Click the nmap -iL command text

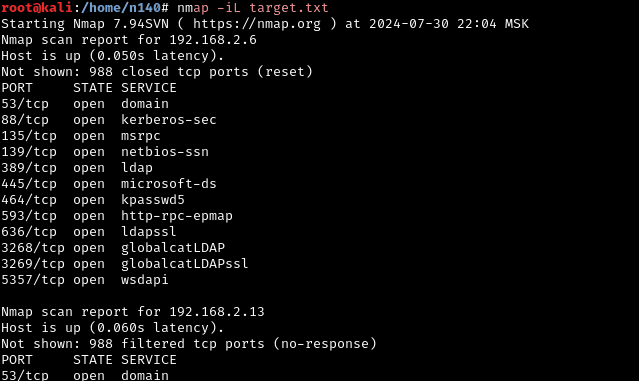[x=209, y=8]
